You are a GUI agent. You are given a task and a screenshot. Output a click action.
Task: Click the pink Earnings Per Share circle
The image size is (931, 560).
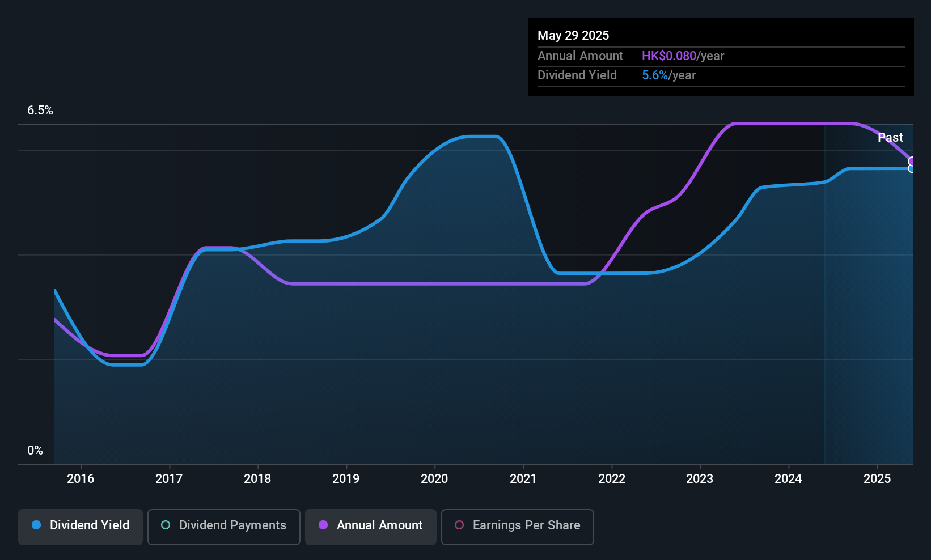459,525
